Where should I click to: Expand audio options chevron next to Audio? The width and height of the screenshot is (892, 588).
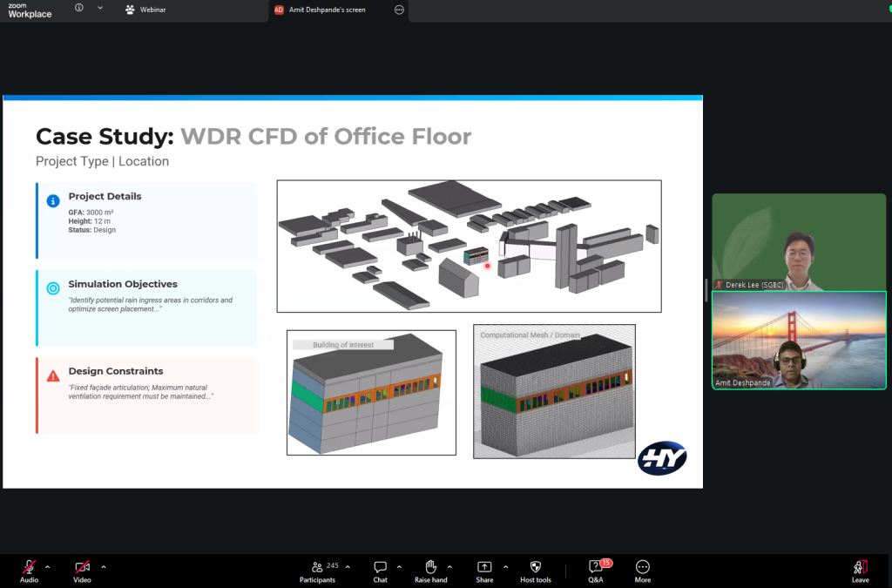tap(48, 567)
